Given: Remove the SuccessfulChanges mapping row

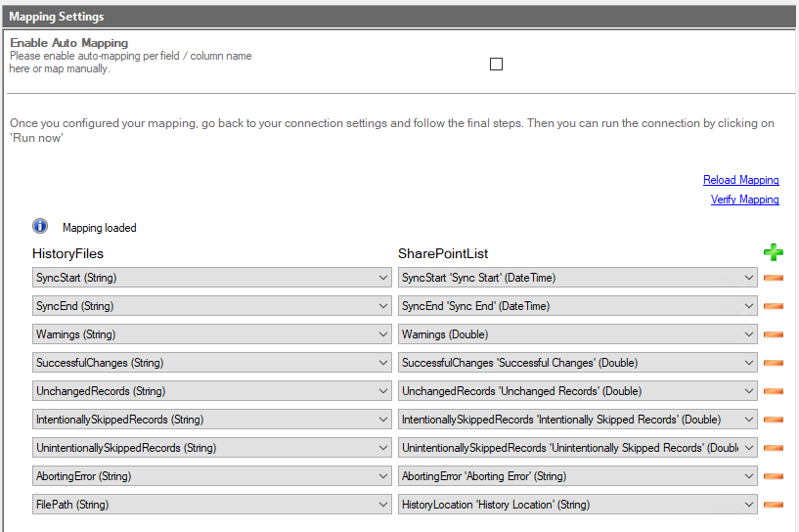Looking at the screenshot, I should [774, 364].
